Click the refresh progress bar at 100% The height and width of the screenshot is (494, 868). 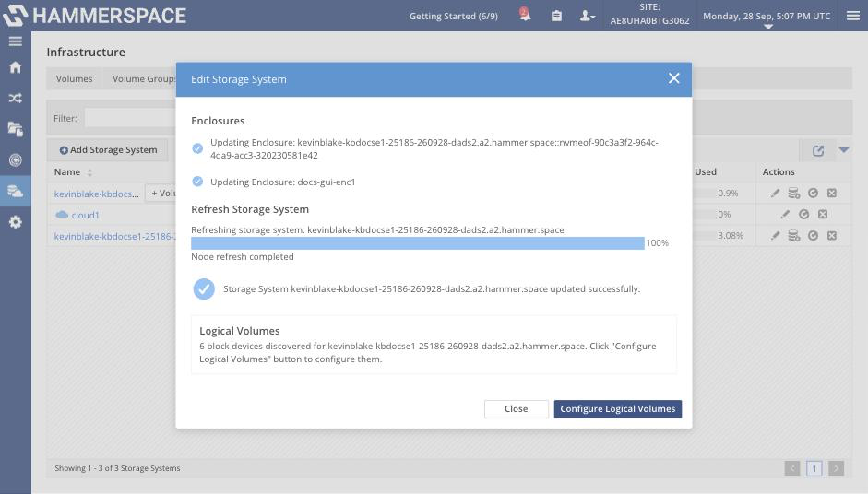pos(417,243)
